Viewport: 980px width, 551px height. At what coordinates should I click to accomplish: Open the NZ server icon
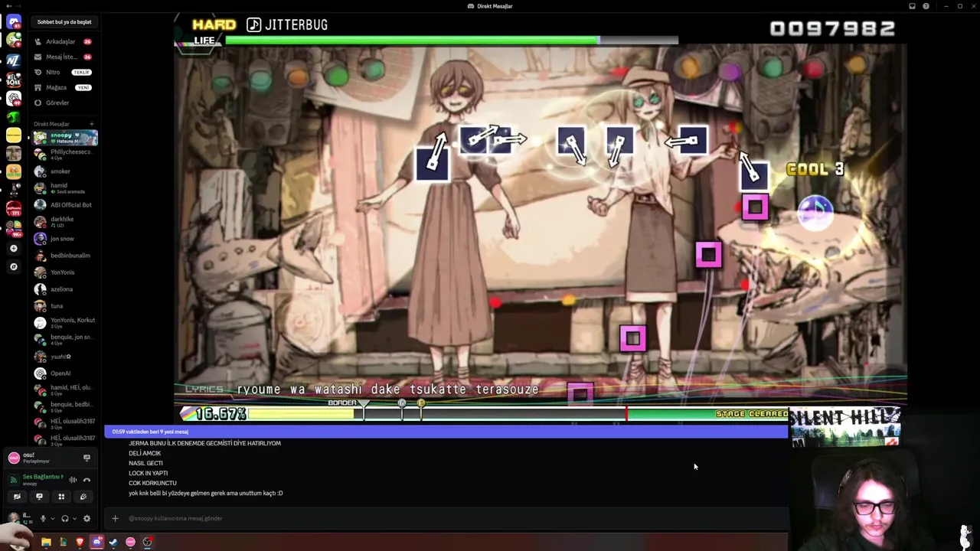tap(14, 60)
